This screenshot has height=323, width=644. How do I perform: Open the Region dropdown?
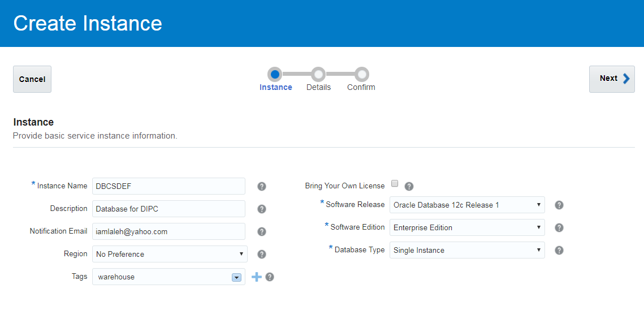tap(170, 254)
